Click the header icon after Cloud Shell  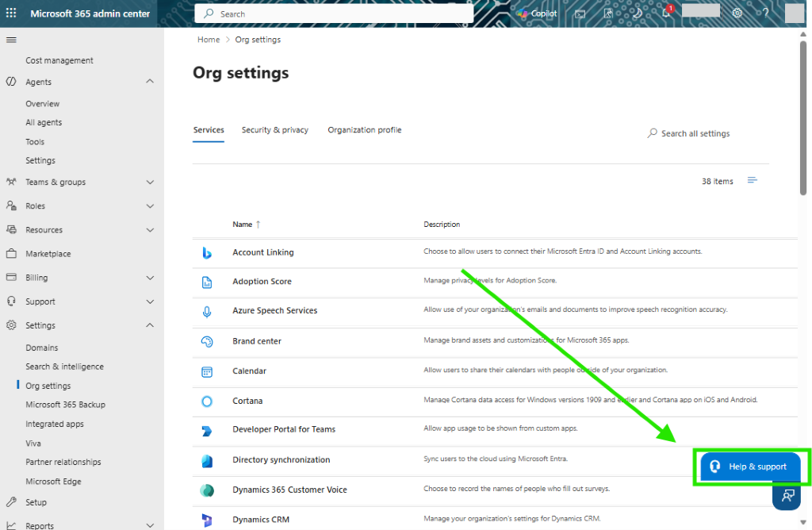(x=608, y=13)
